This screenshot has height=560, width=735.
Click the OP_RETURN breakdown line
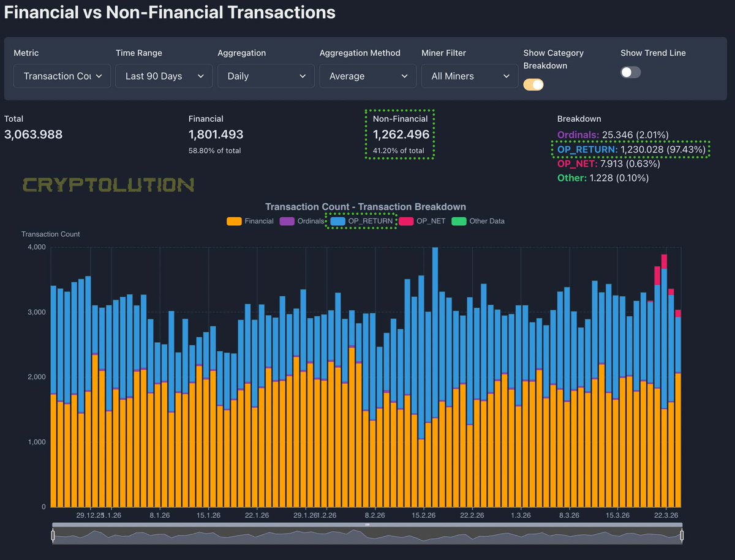(x=632, y=149)
